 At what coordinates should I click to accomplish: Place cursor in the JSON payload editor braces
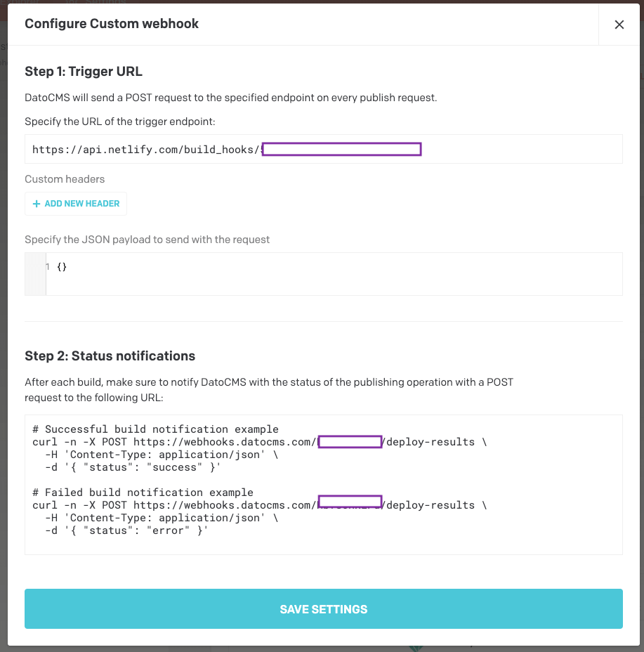[62, 267]
